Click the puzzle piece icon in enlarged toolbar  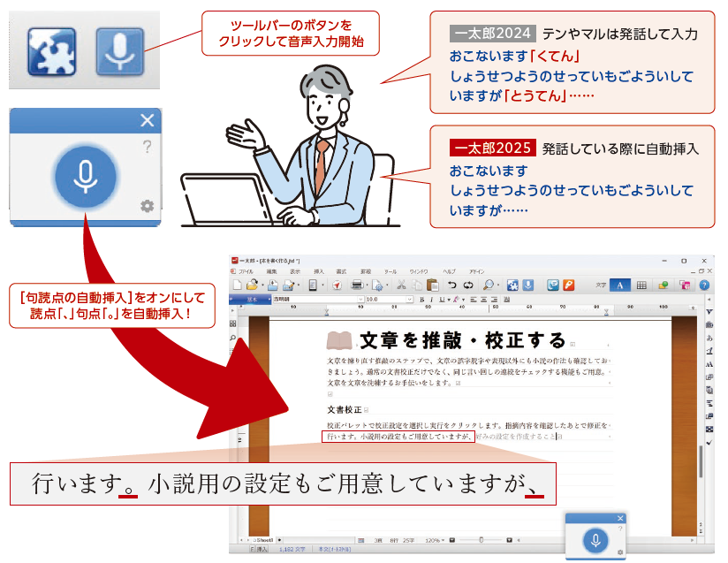[49, 50]
